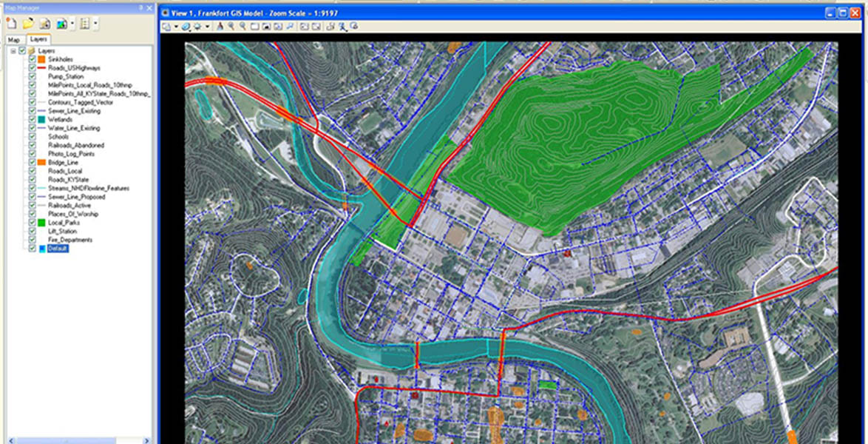The height and width of the screenshot is (444, 868).
Task: Uncheck the Sinkholes layer checkbox
Action: click(33, 59)
